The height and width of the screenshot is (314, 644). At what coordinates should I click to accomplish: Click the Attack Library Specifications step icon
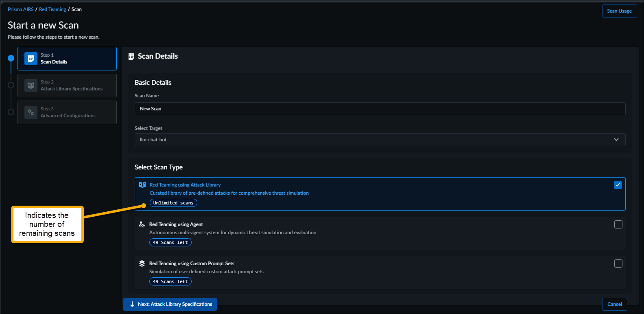click(x=31, y=86)
